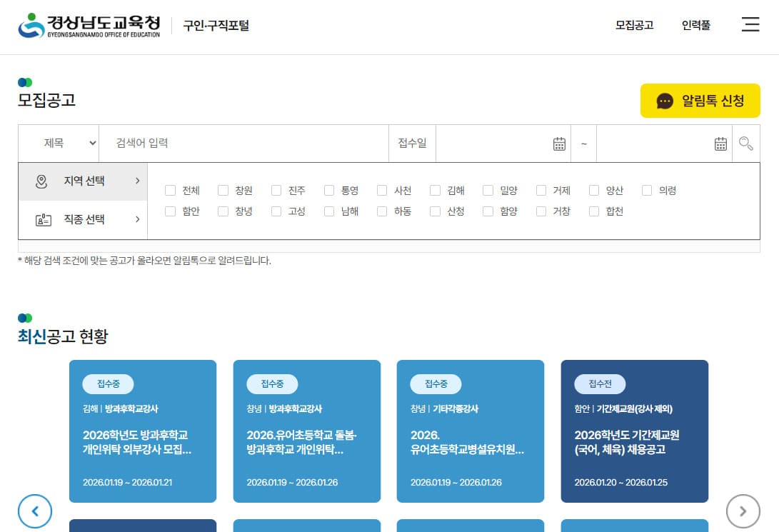Screen dimensions: 779x532
Task: Expand the 지역 선택 section chevron
Action: pyautogui.click(x=138, y=181)
